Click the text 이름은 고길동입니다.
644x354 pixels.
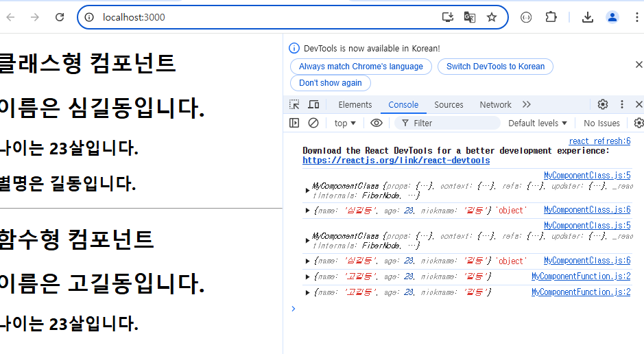tap(102, 283)
